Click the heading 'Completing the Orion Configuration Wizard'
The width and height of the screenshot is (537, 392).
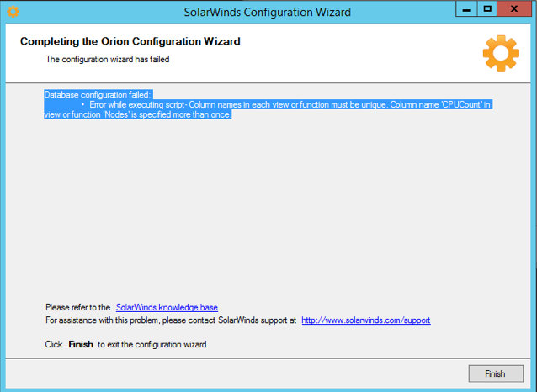pos(130,41)
